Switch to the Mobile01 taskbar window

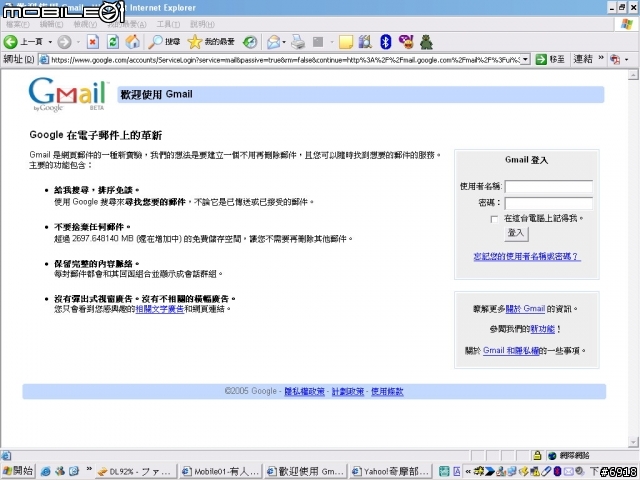(221, 471)
